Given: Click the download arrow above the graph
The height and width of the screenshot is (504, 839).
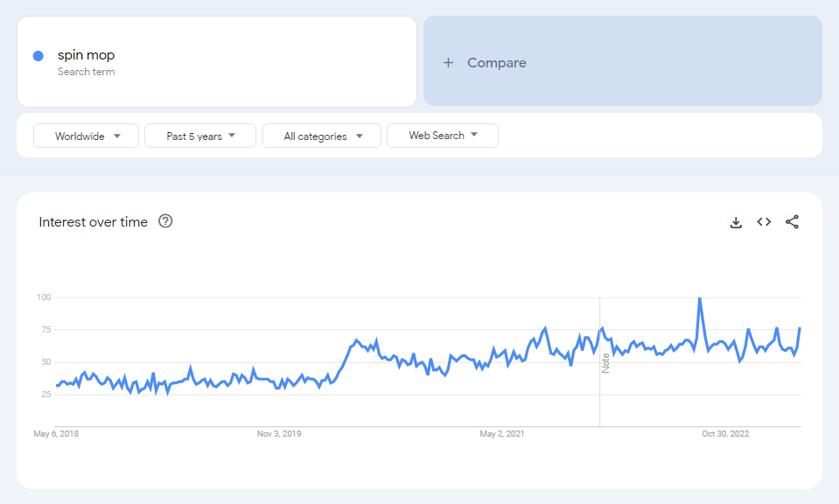Looking at the screenshot, I should [735, 221].
